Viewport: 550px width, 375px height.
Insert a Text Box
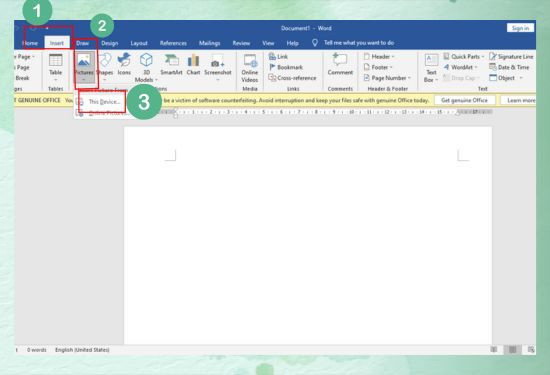431,68
